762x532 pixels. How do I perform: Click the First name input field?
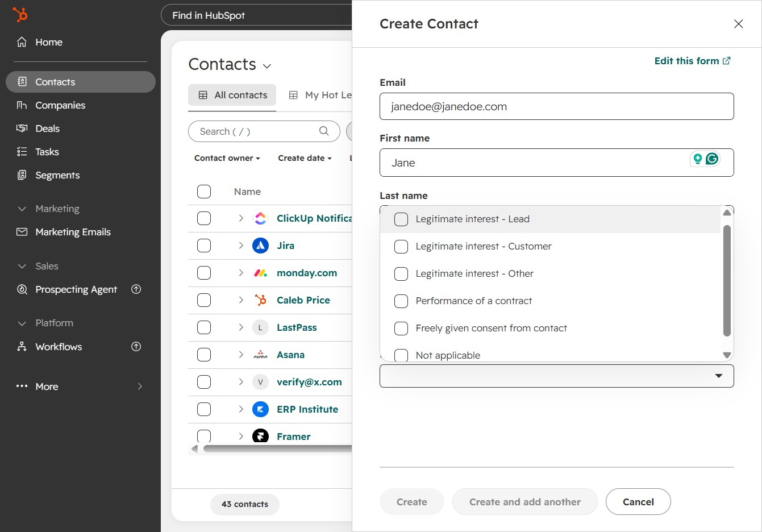pos(557,163)
